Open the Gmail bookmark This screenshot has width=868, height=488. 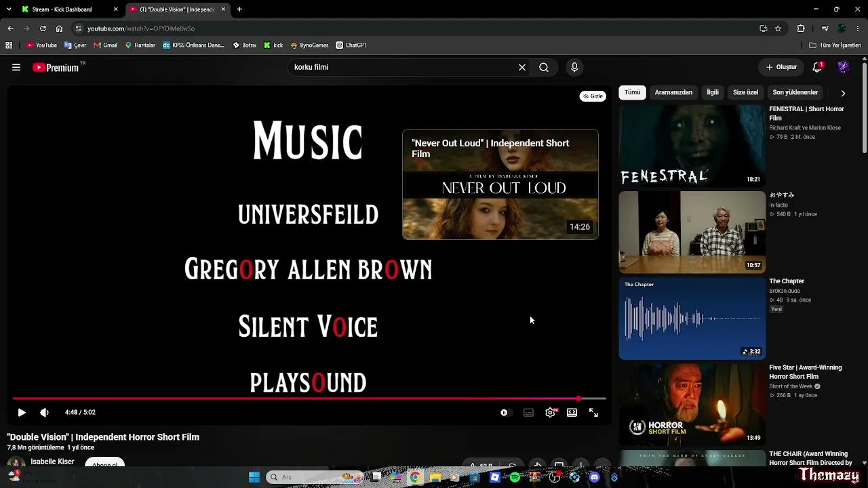point(106,45)
